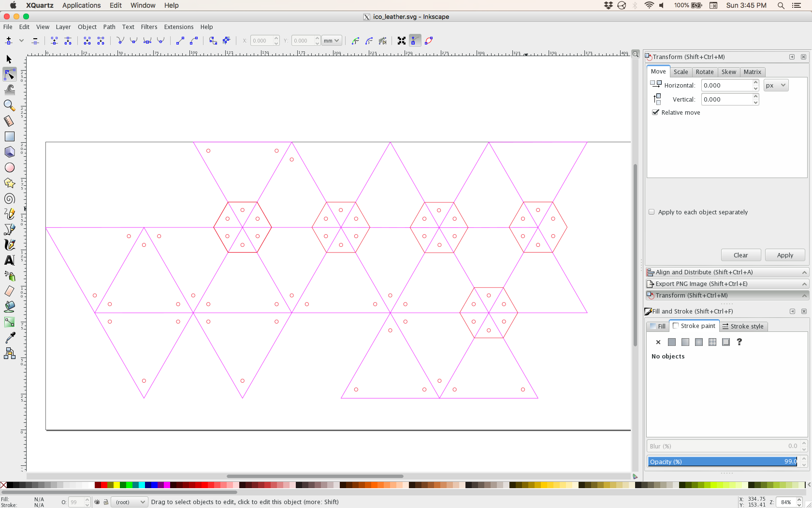Make selected nodes smooth
The width and height of the screenshot is (812, 508).
click(x=134, y=41)
